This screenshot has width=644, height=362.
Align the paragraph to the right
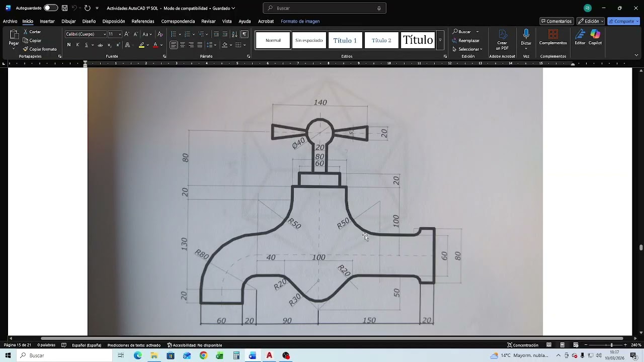click(x=191, y=45)
